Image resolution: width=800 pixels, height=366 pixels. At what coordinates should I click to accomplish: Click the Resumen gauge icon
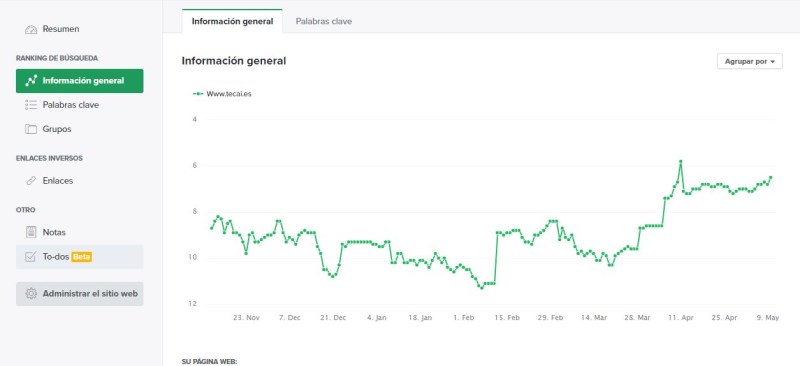click(31, 30)
